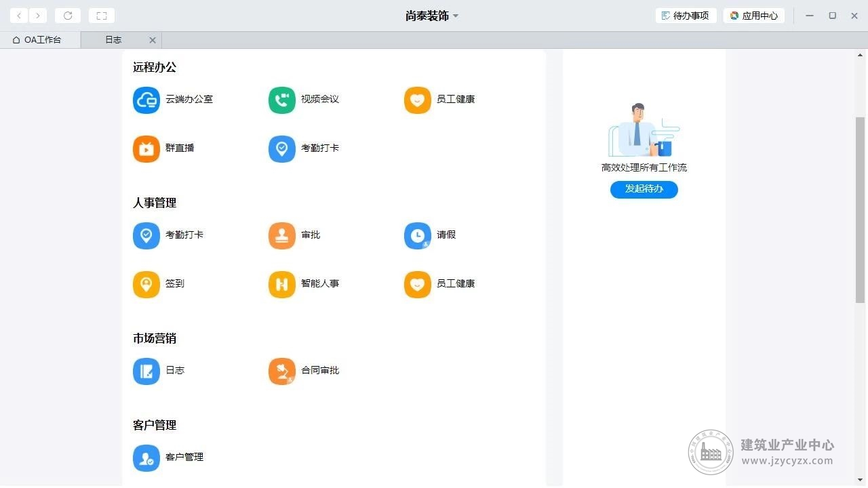This screenshot has width=868, height=488.
Task: Open the 日志 notebook icon in 市场营销
Action: (146, 371)
